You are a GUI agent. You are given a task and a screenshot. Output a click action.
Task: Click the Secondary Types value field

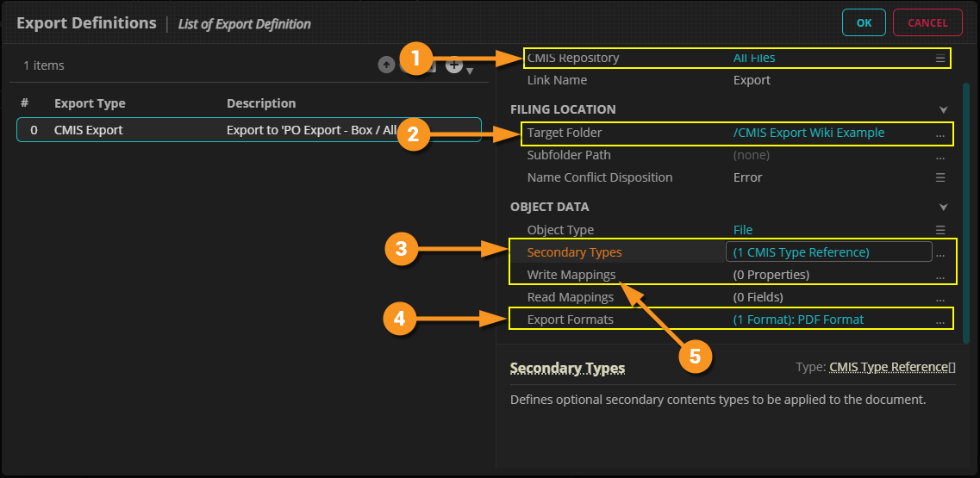pyautogui.click(x=828, y=252)
